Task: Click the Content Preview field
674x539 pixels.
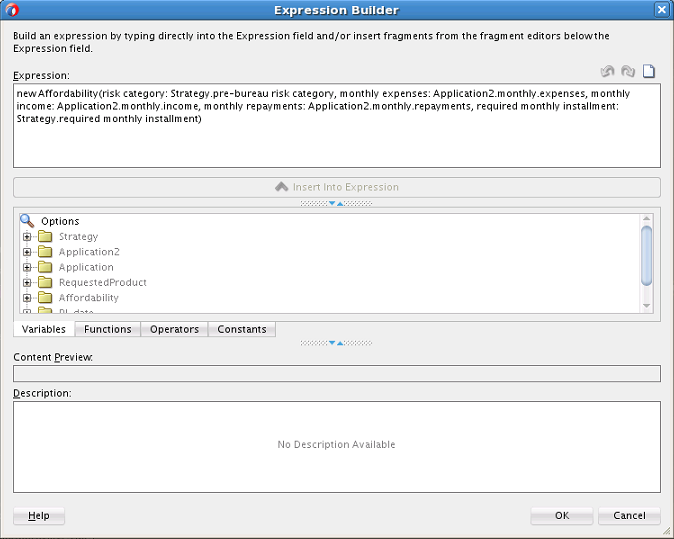Action: point(337,374)
